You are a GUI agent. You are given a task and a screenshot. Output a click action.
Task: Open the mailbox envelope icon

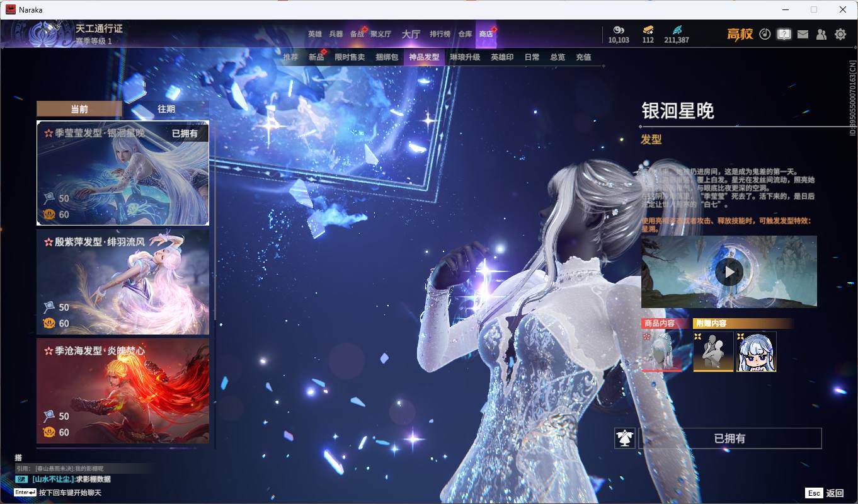[x=803, y=35]
